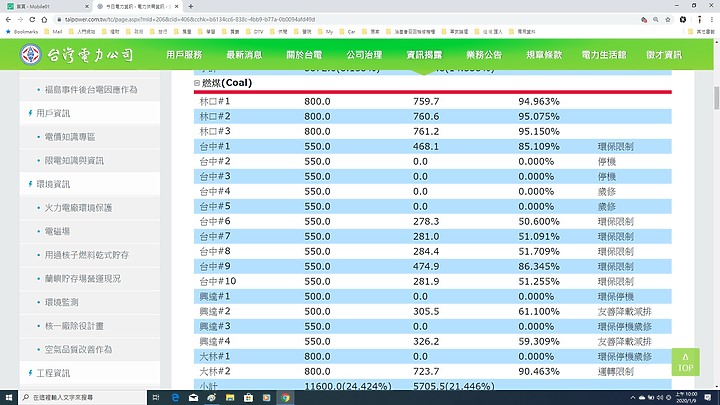
Task: Click the system clock in the taskbar
Action: pos(686,397)
